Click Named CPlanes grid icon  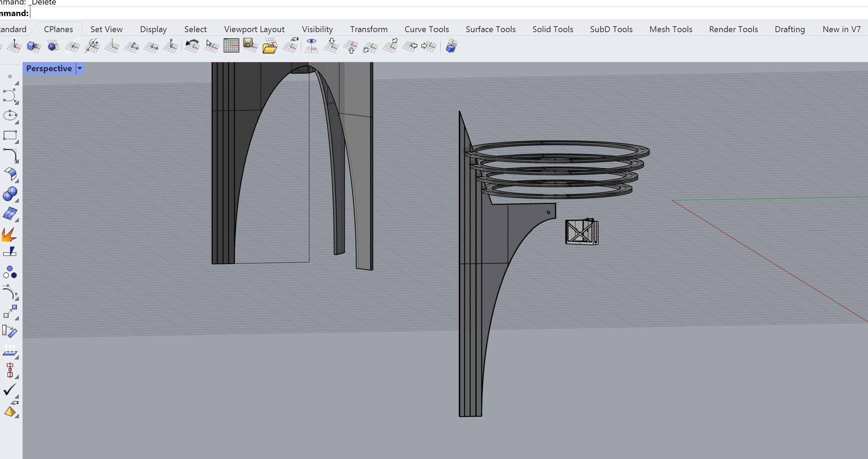[x=231, y=46]
